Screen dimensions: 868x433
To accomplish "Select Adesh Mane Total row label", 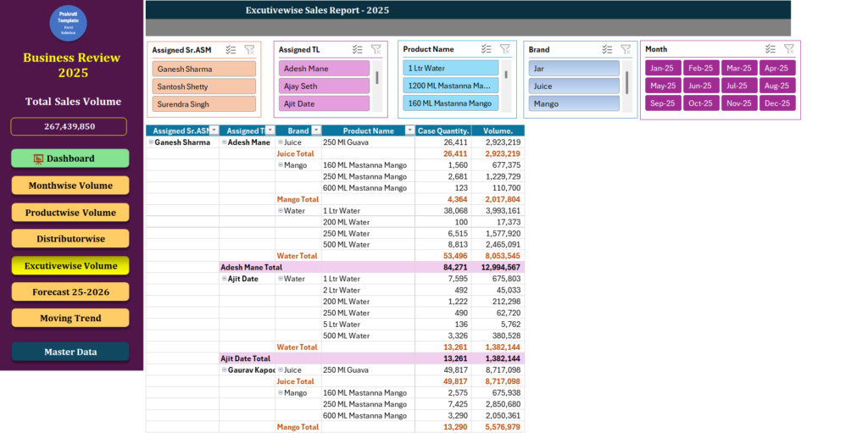I will pos(251,267).
